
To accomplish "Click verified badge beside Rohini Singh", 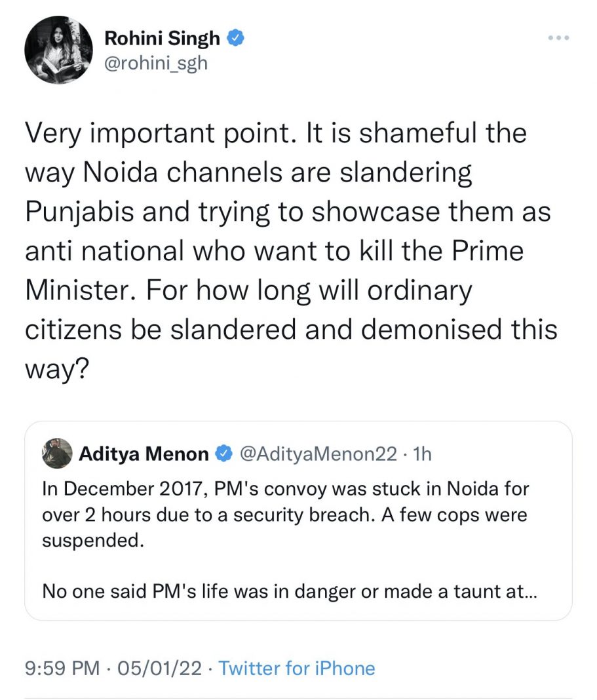I will [x=235, y=39].
